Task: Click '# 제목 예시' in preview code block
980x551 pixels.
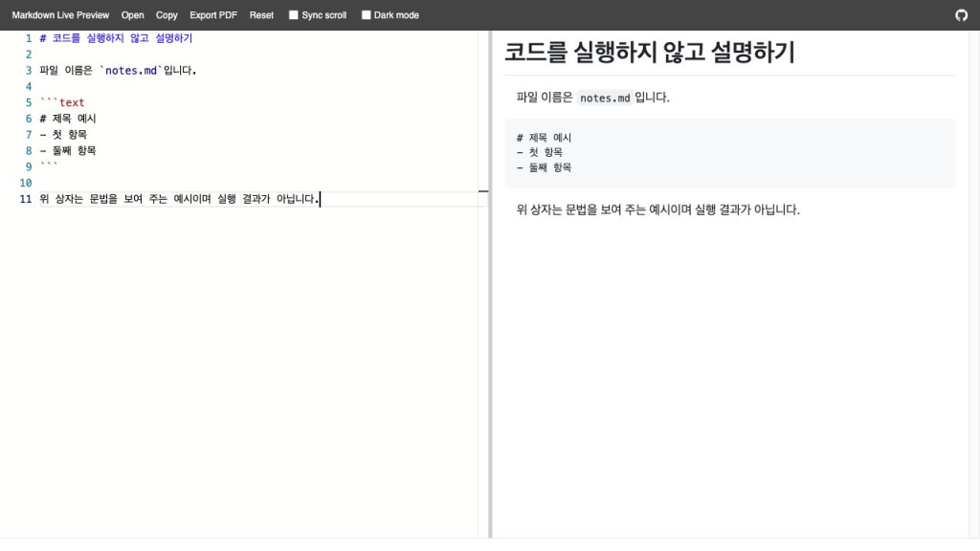Action: coord(544,138)
